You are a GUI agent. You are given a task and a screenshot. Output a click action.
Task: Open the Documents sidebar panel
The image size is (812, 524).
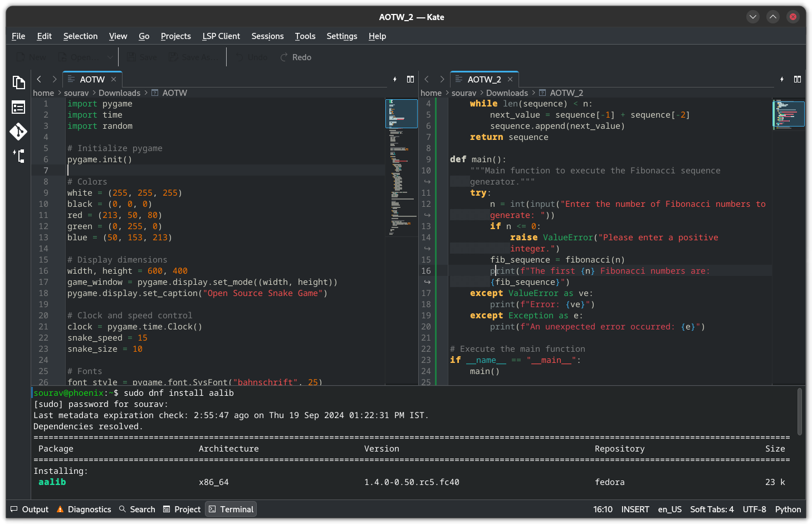pyautogui.click(x=18, y=83)
